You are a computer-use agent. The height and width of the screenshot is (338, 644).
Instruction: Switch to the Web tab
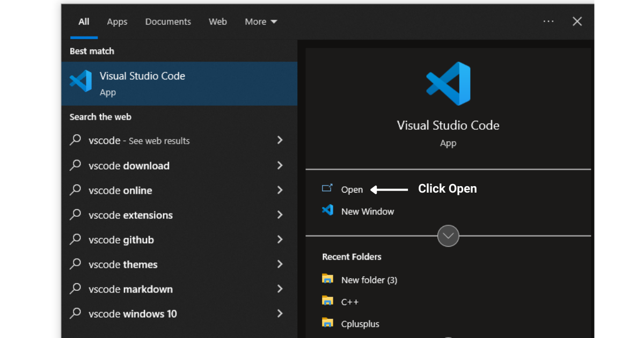pyautogui.click(x=218, y=21)
